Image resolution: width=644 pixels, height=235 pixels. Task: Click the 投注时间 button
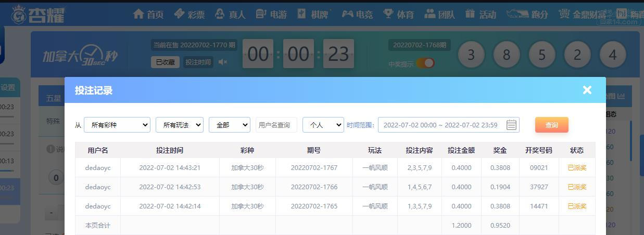(198, 62)
